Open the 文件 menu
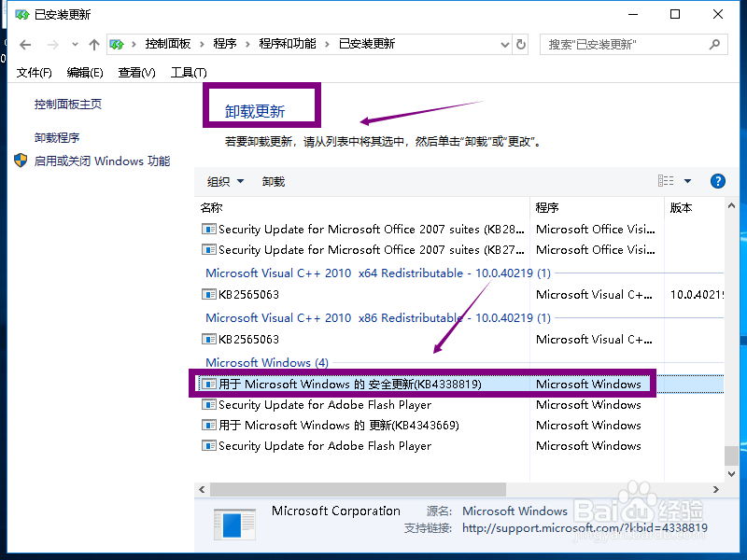The image size is (747, 560). (34, 72)
